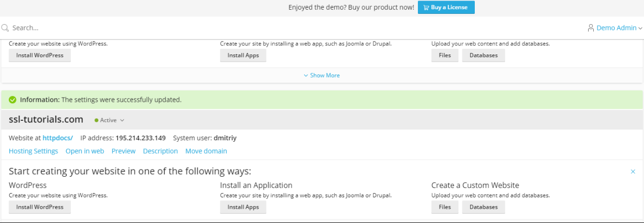644x223 pixels.
Task: Click the Create a Custom Website heading
Action: (x=475, y=185)
